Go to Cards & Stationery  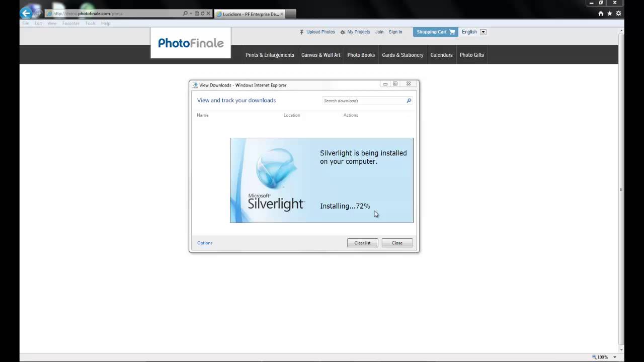click(403, 55)
